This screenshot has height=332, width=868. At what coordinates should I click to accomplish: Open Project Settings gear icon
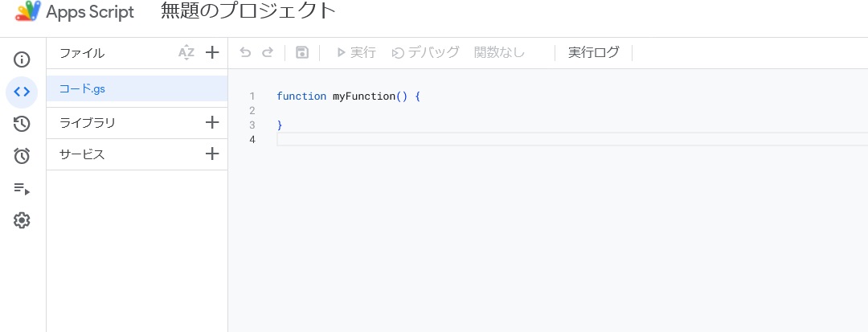coord(22,221)
